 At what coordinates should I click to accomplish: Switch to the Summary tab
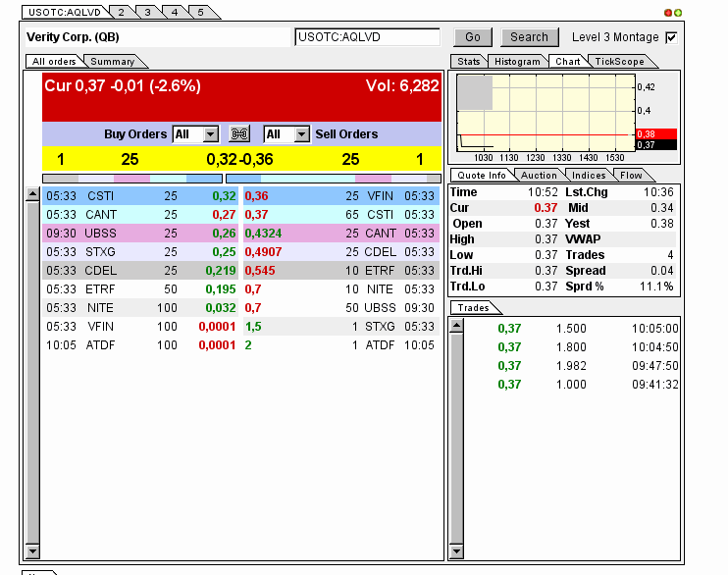click(x=112, y=62)
